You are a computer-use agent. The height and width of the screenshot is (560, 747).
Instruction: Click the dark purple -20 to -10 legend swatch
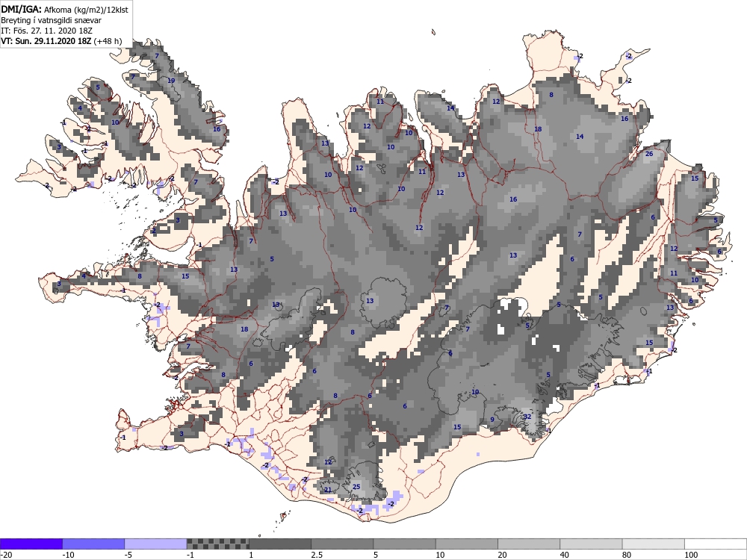point(31,544)
